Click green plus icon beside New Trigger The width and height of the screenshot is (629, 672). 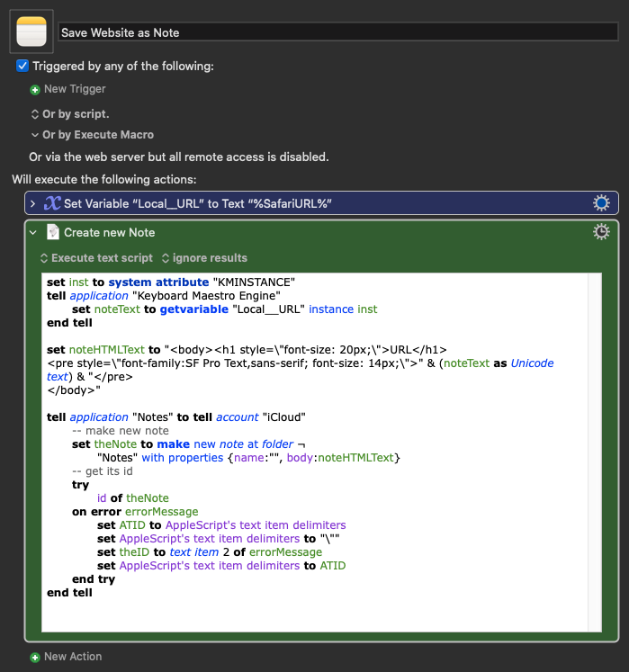tap(35, 90)
